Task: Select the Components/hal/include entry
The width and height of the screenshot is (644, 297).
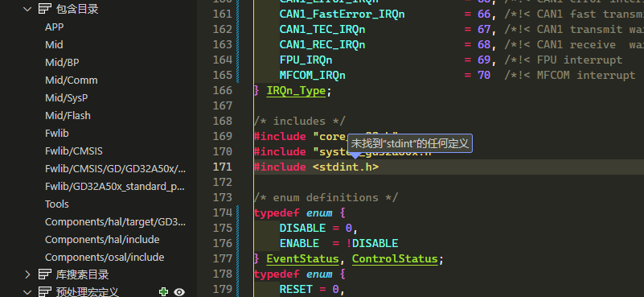Action: (x=102, y=239)
